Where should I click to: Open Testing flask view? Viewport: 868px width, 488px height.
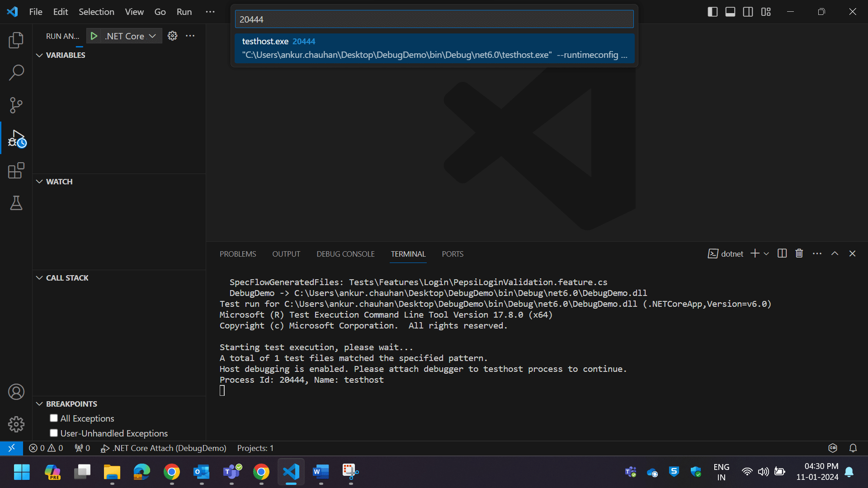coord(16,203)
